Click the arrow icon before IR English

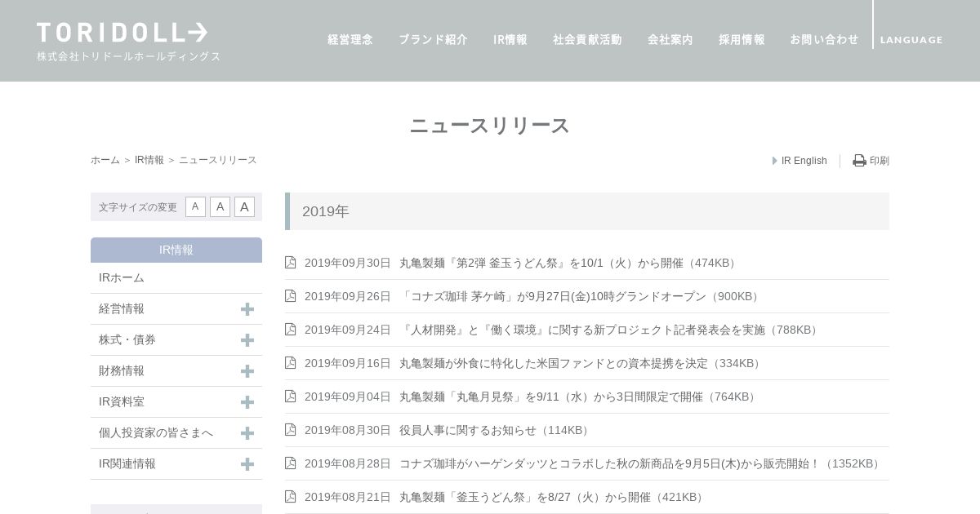point(775,161)
